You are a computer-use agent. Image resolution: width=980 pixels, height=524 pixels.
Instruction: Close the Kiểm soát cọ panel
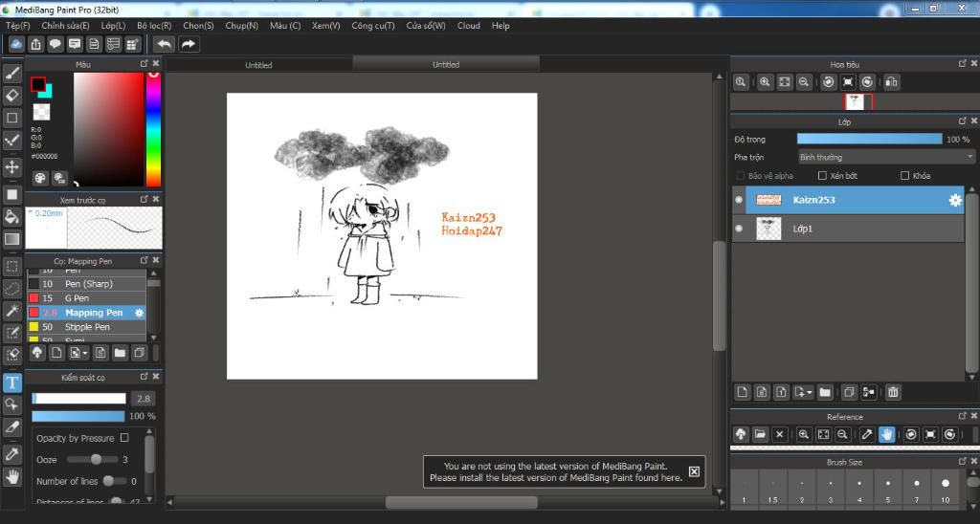[x=156, y=377]
